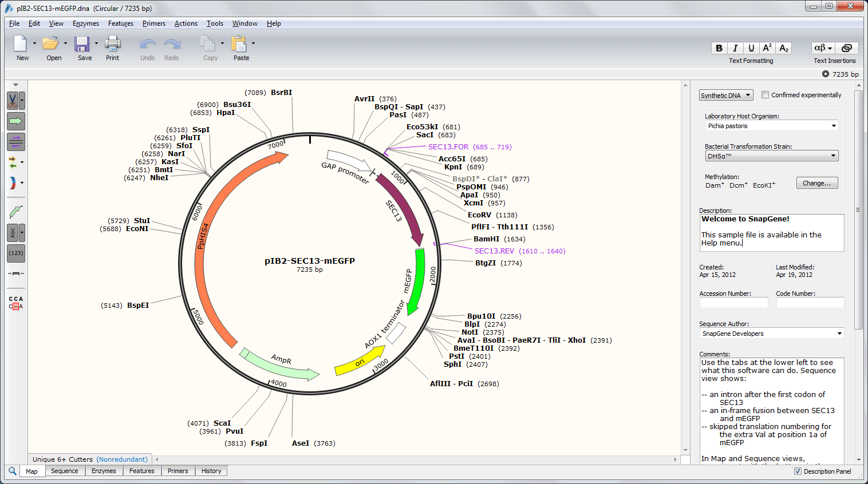Select the green mEGFP feature arrow
The width and height of the screenshot is (868, 484).
(418, 281)
